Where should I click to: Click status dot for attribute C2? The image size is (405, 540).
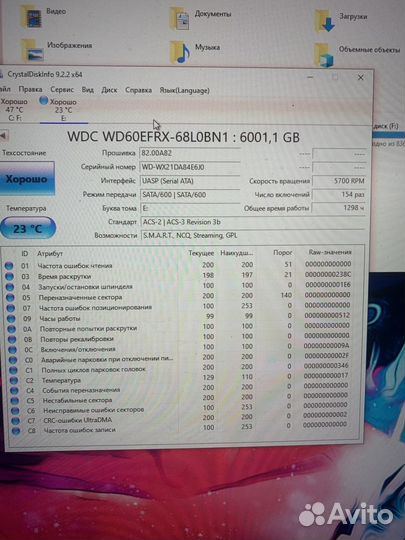point(14,381)
